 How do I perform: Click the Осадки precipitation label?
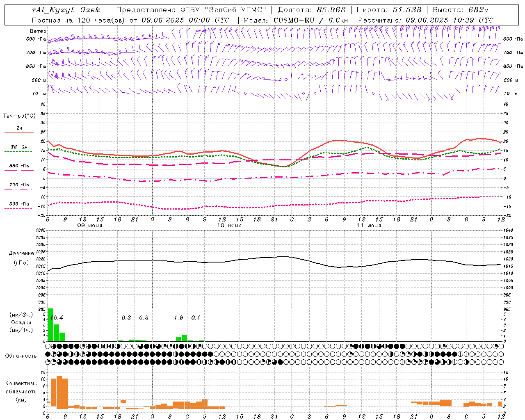(x=21, y=322)
